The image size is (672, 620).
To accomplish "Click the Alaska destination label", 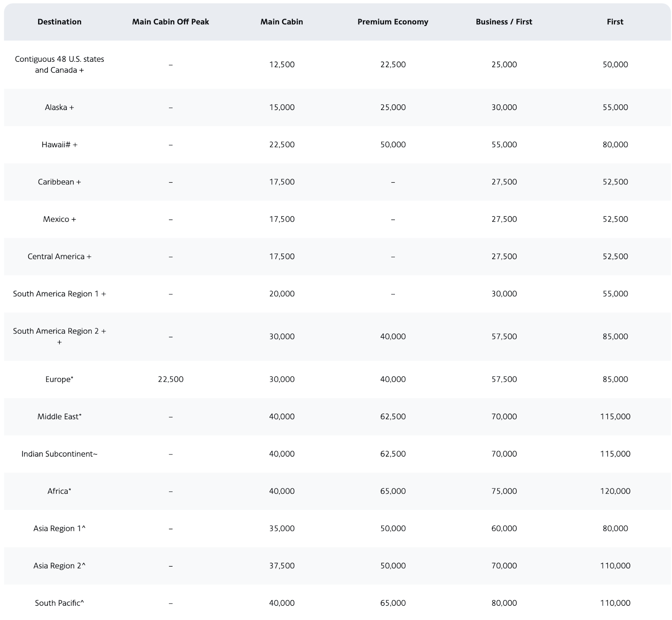I will (59, 107).
